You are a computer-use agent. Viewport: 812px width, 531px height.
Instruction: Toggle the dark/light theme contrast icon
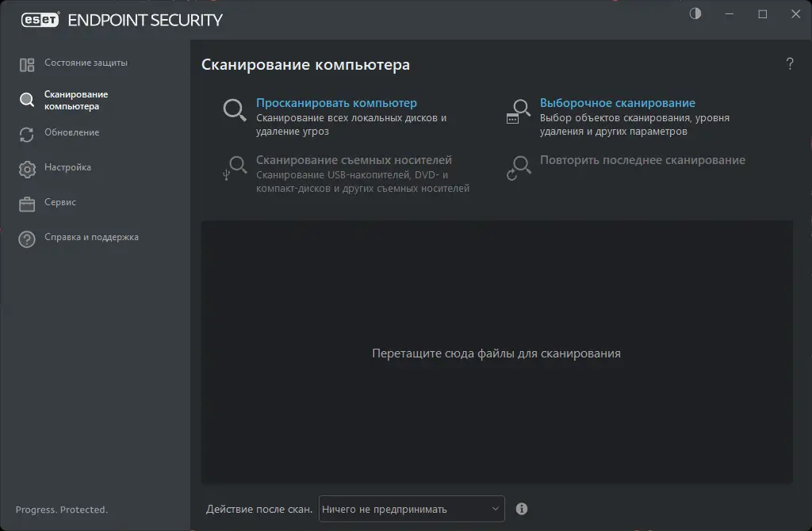[x=695, y=13]
